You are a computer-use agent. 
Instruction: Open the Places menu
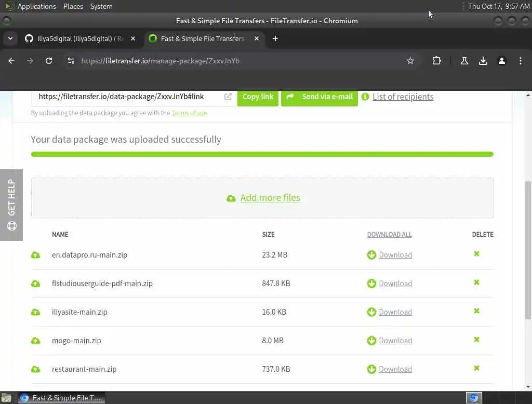[x=73, y=6]
